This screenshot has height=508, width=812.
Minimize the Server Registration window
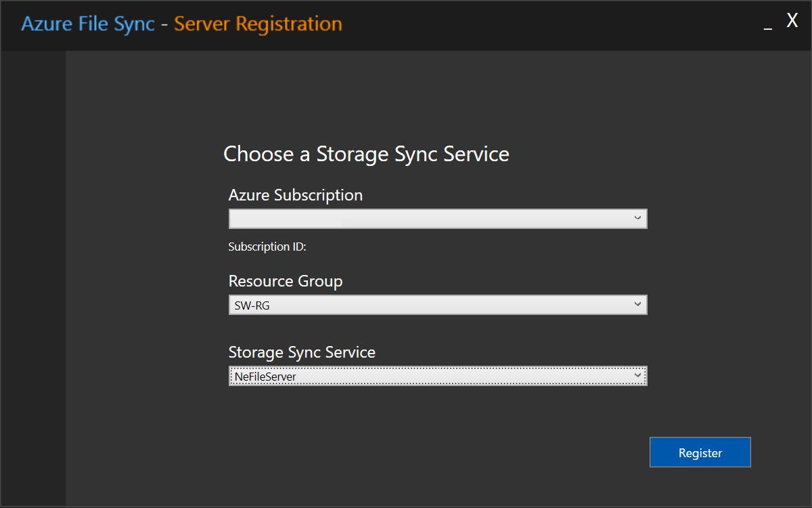pyautogui.click(x=767, y=26)
